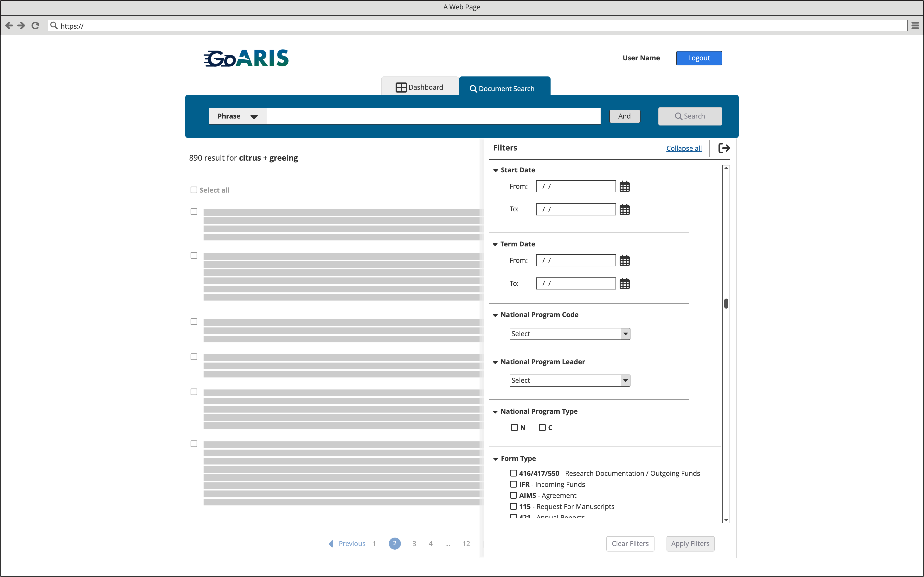Switch to the Document Search tab
The height and width of the screenshot is (577, 924).
coord(506,88)
